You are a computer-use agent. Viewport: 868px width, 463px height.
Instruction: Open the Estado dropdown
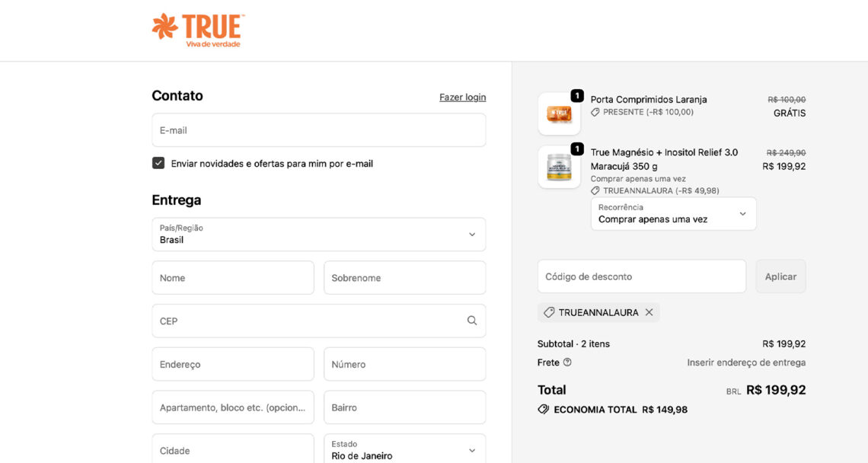click(x=404, y=450)
